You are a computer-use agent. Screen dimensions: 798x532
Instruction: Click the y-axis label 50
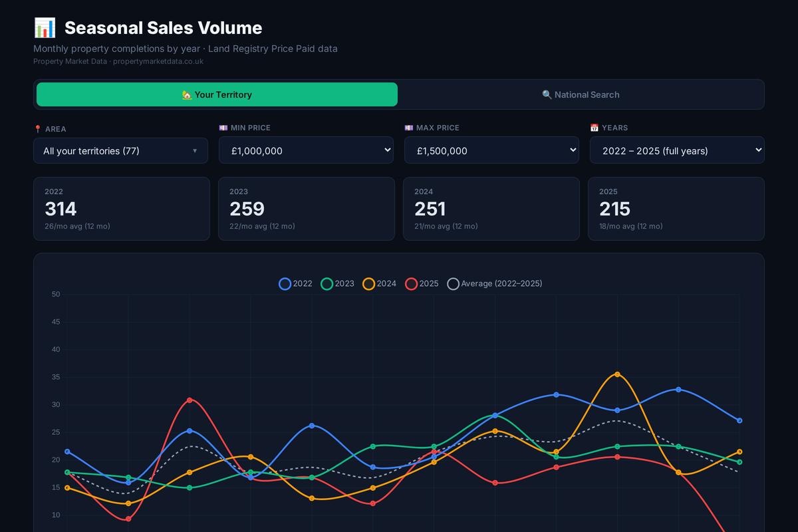pyautogui.click(x=56, y=295)
